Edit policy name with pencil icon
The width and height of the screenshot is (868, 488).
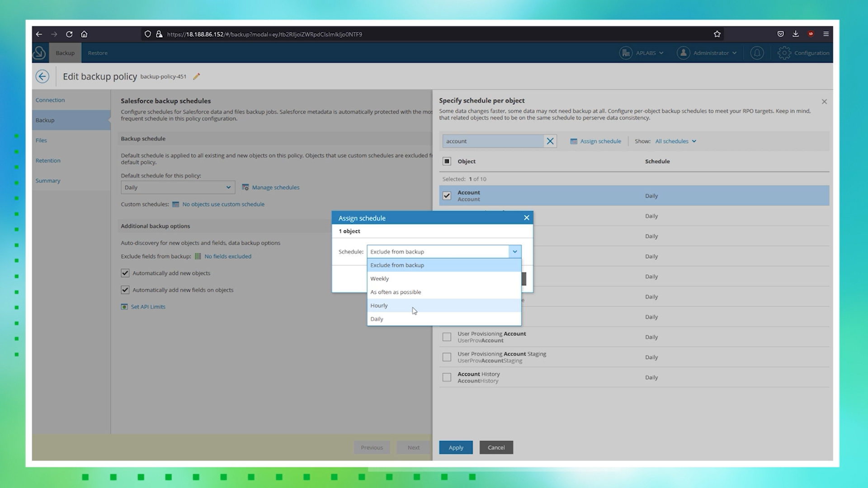click(x=196, y=76)
